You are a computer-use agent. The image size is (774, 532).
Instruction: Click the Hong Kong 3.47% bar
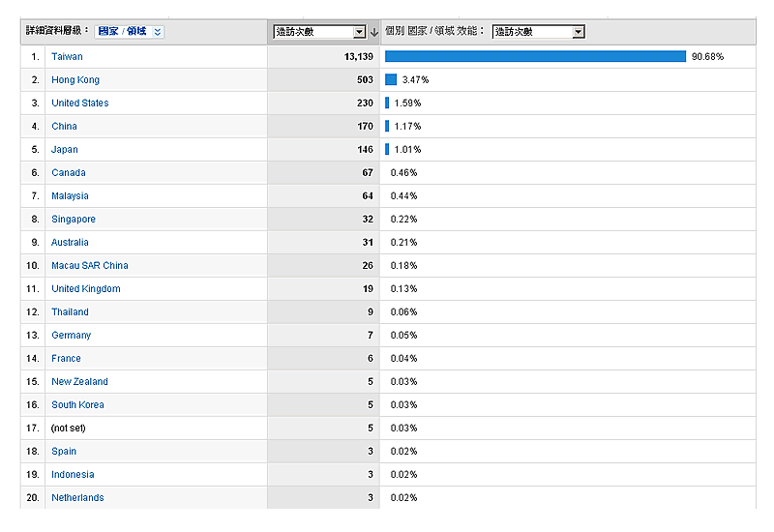[391, 79]
